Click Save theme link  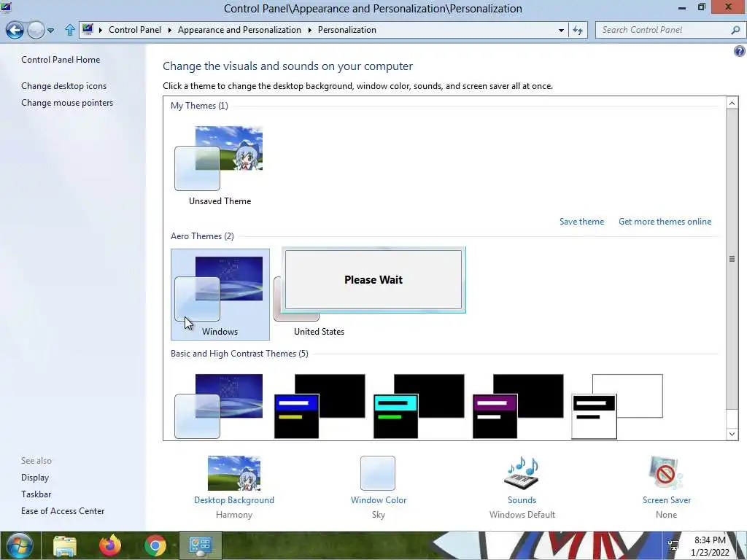[581, 222]
